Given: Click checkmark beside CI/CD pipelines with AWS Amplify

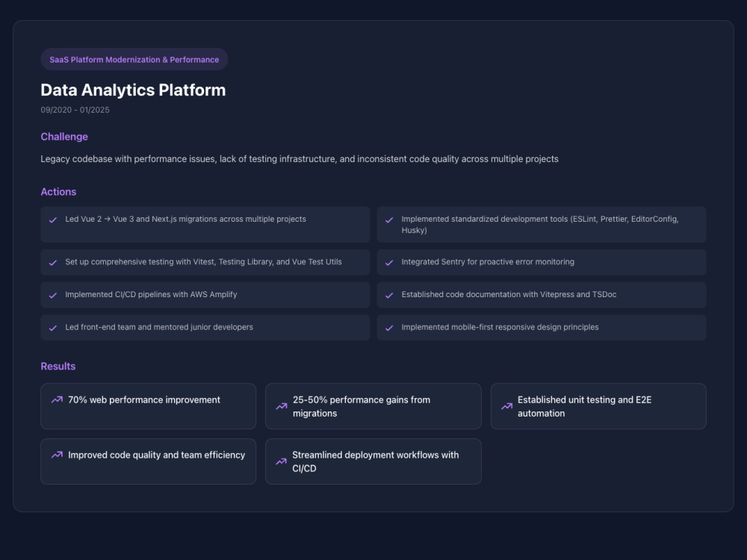Looking at the screenshot, I should 53,295.
